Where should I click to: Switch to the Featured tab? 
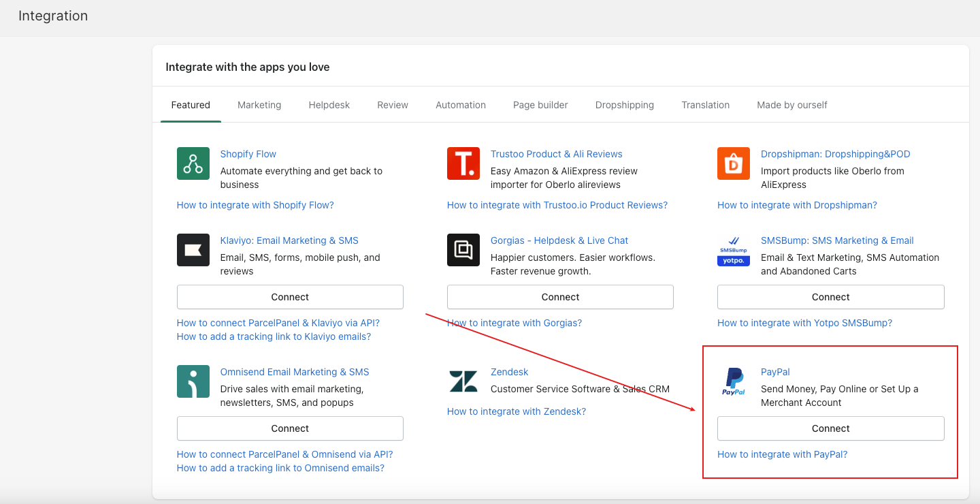tap(191, 105)
